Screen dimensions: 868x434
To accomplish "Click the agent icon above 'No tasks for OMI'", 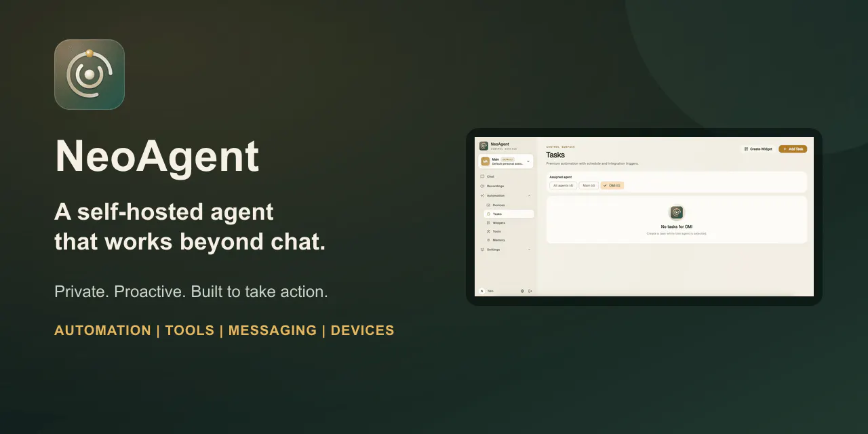I will point(677,212).
